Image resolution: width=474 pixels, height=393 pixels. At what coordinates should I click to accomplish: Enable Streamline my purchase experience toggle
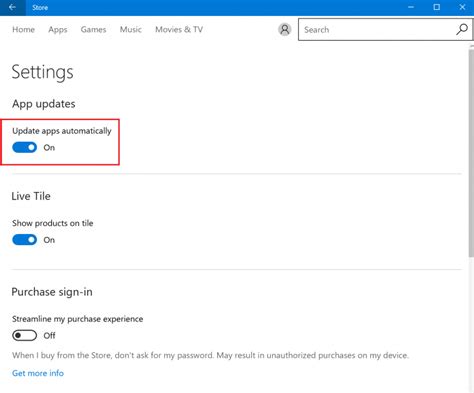click(x=24, y=335)
